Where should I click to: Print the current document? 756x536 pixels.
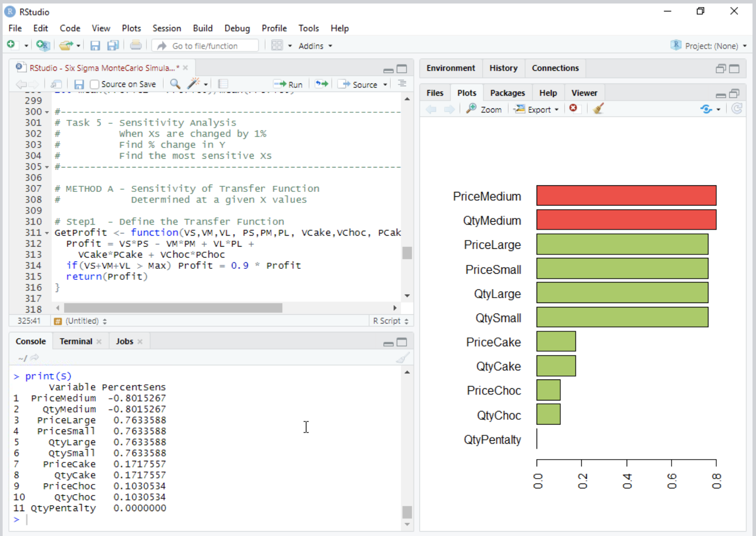pos(135,45)
